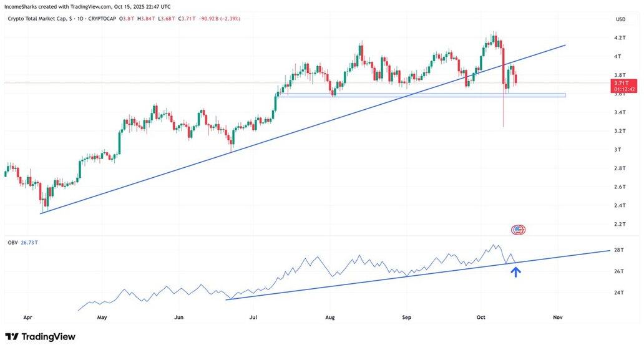The height and width of the screenshot is (350, 644).
Task: Click the OBV indicator label
Action: pyautogui.click(x=12, y=243)
